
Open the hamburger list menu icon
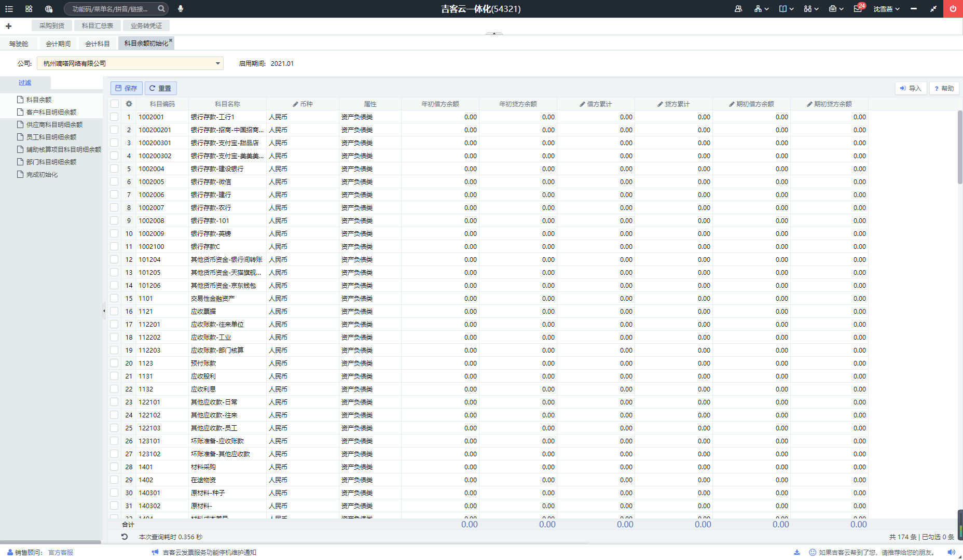[9, 9]
